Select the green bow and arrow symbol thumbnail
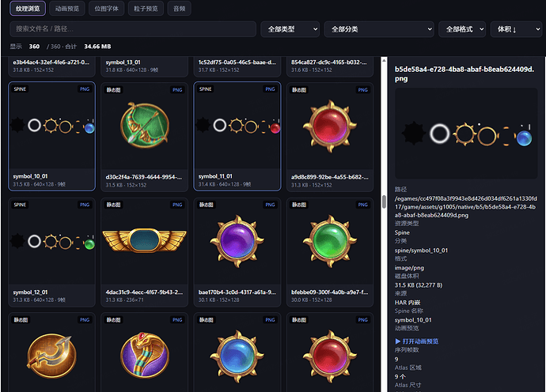This screenshot has height=392, width=546. 145,137
